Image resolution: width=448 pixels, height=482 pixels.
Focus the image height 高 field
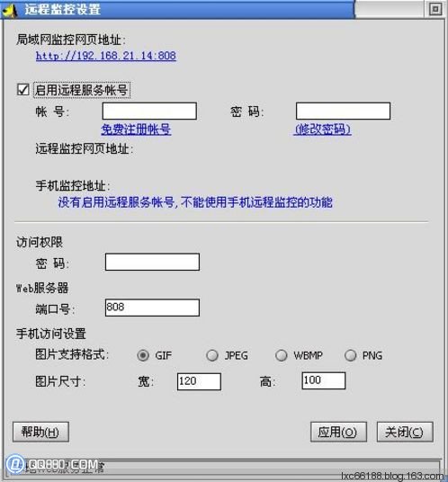click(x=324, y=380)
